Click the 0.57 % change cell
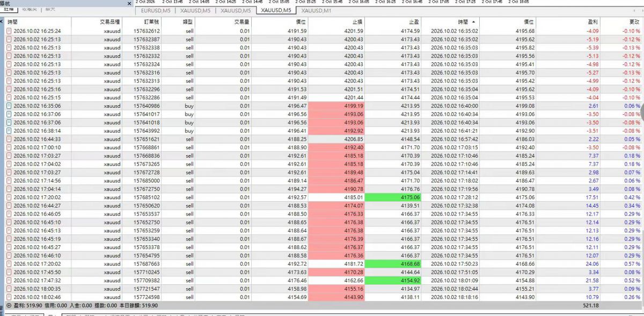This screenshot has height=316, width=644. point(632,264)
